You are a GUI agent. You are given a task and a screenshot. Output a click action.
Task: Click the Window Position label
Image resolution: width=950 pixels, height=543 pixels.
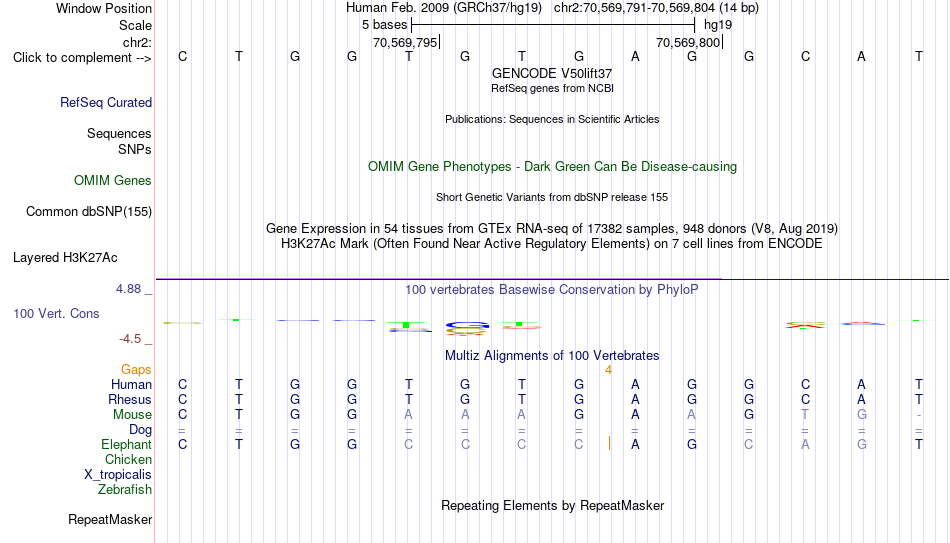pos(104,8)
